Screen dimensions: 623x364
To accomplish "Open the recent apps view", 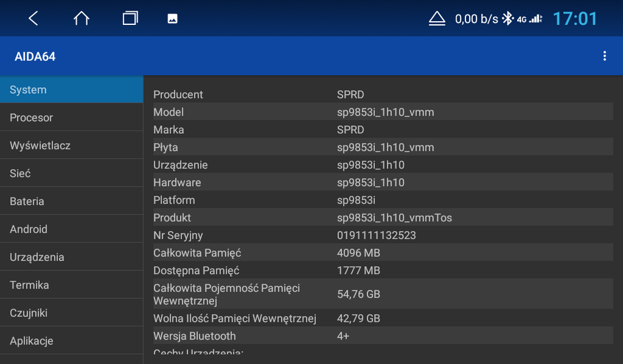I will (130, 18).
